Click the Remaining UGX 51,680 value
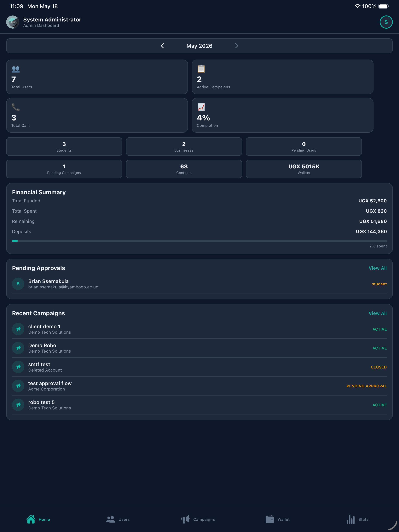 373,221
